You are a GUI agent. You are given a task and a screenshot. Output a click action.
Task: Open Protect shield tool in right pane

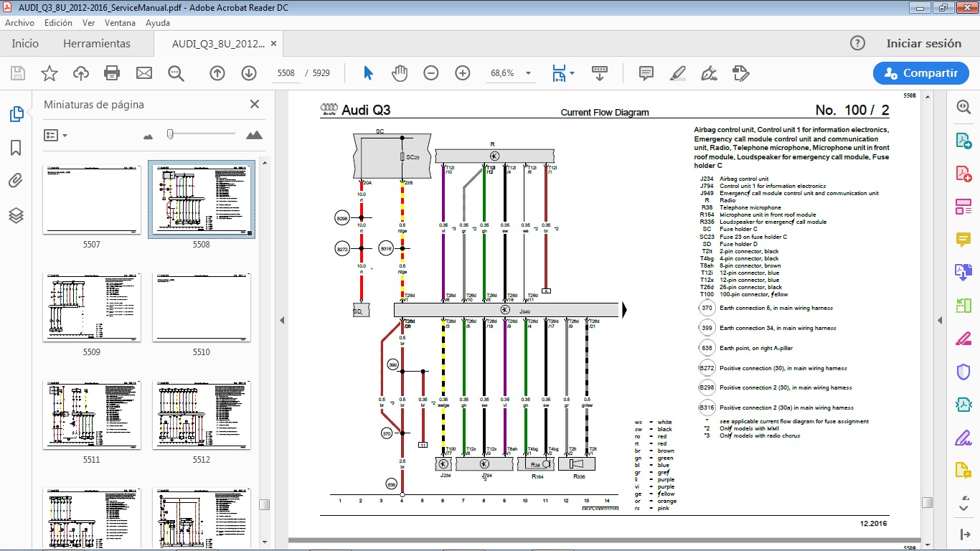963,372
